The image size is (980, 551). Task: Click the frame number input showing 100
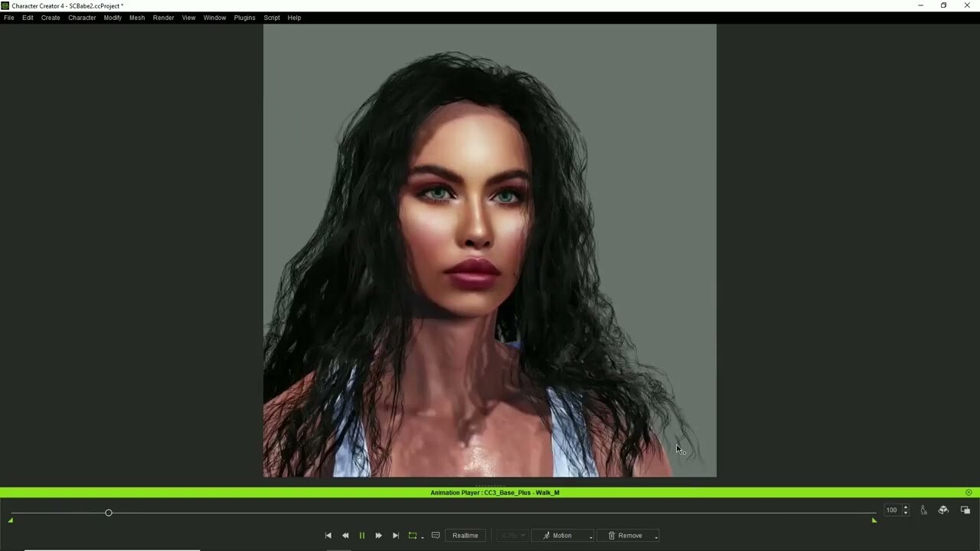pos(892,510)
